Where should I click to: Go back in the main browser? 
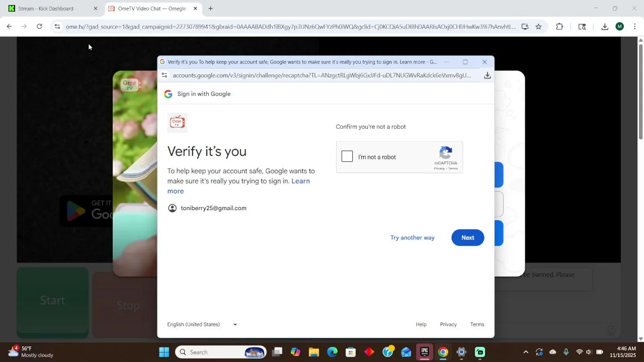click(x=9, y=27)
